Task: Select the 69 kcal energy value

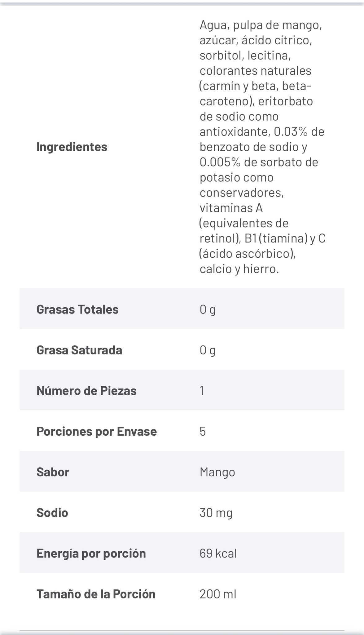Action: point(218,553)
